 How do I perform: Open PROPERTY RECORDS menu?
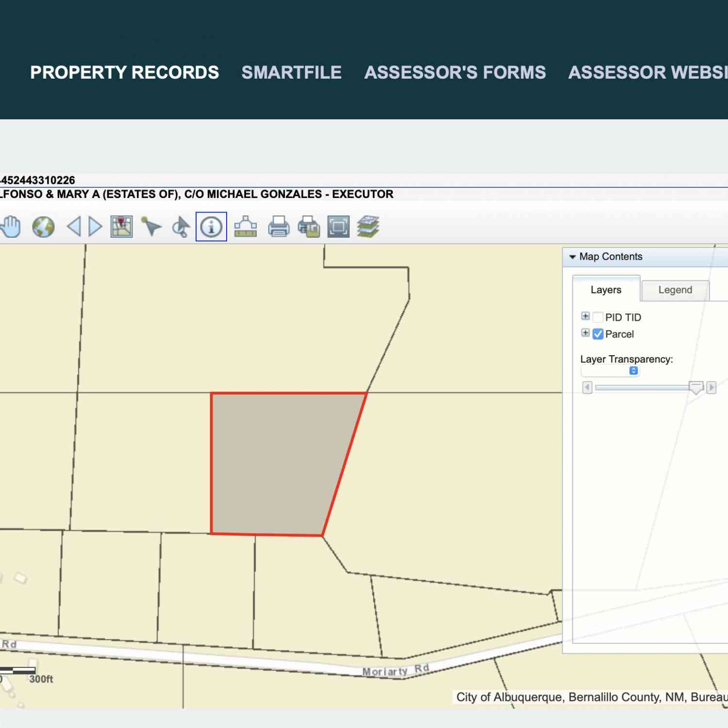coord(124,72)
